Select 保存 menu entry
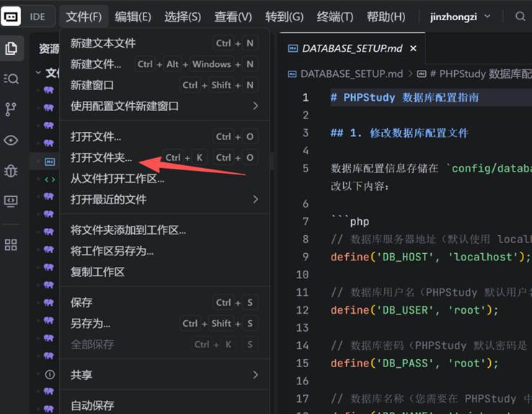The height and width of the screenshot is (414, 532). click(164, 302)
